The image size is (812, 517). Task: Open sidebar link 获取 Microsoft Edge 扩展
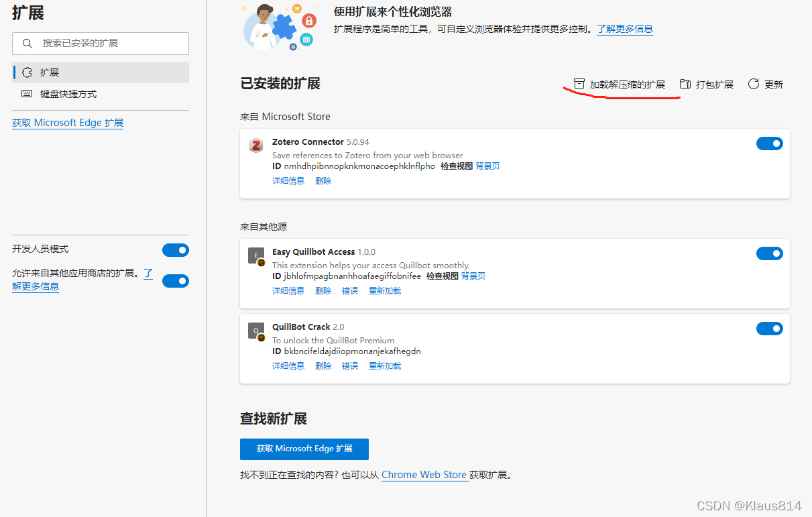coord(68,123)
